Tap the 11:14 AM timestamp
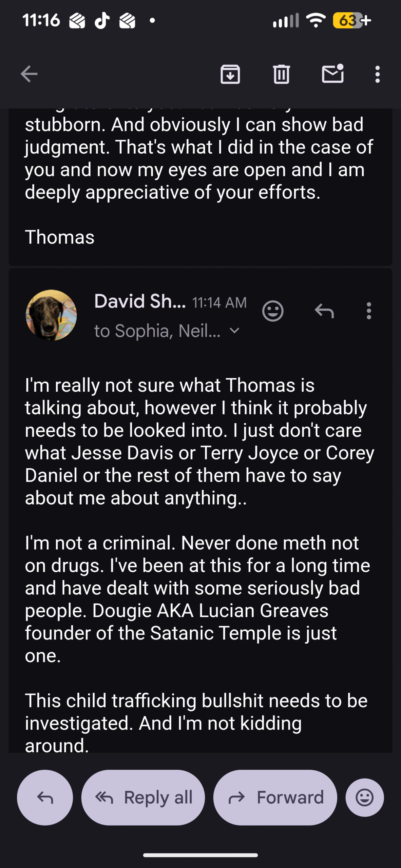401x868 pixels. (x=219, y=302)
